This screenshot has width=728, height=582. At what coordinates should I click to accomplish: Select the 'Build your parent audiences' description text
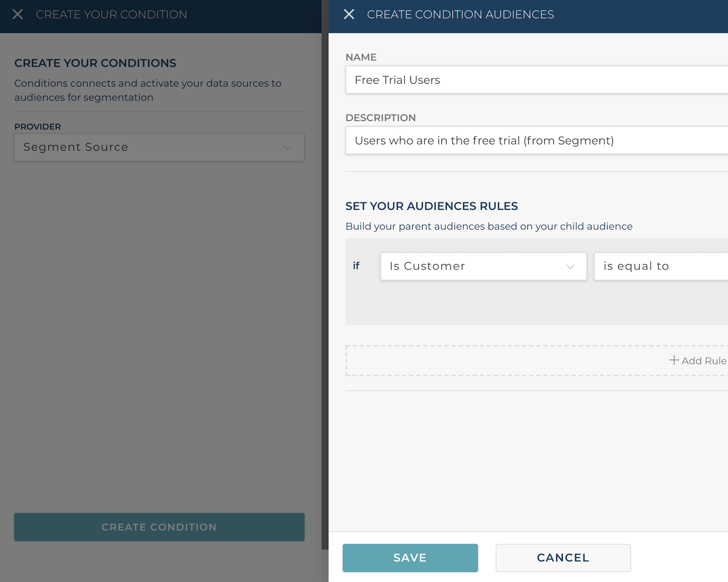(x=489, y=226)
